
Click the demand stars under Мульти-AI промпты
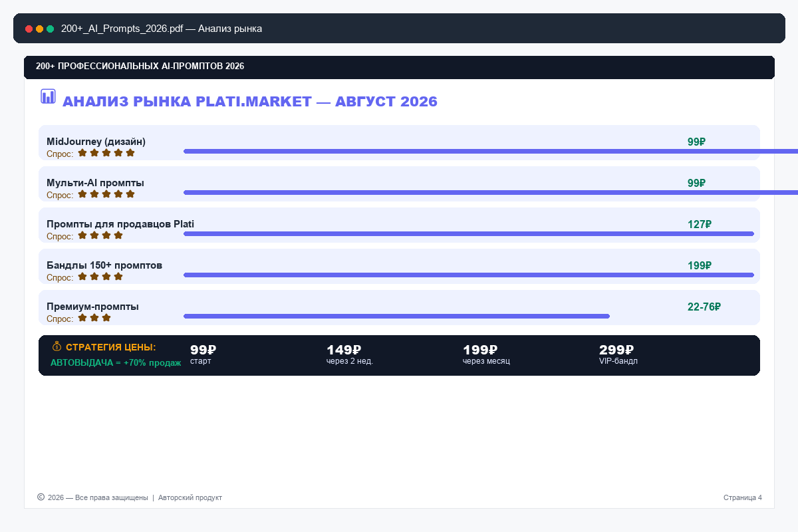coord(106,194)
